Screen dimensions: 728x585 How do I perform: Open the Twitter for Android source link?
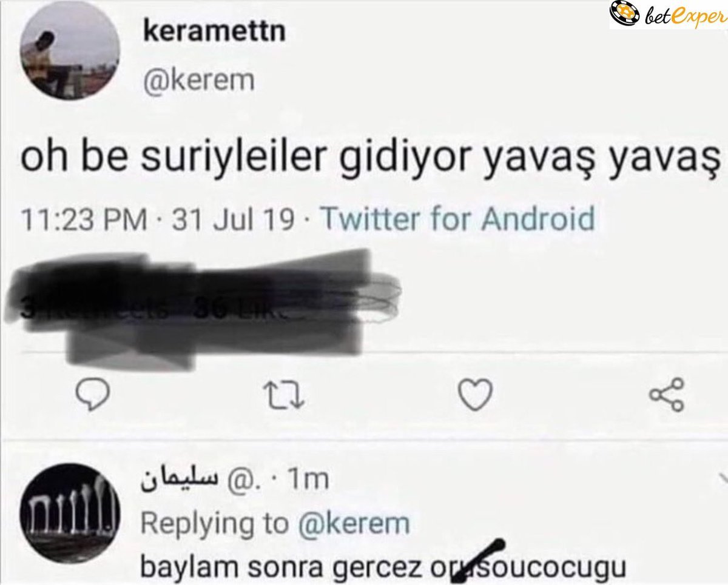coord(456,218)
